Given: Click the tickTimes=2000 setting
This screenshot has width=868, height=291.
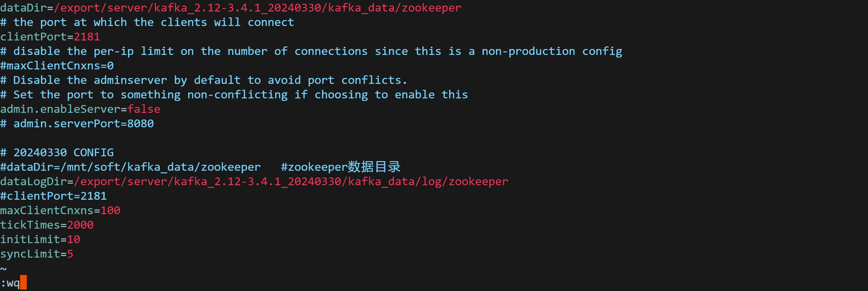Looking at the screenshot, I should point(47,225).
